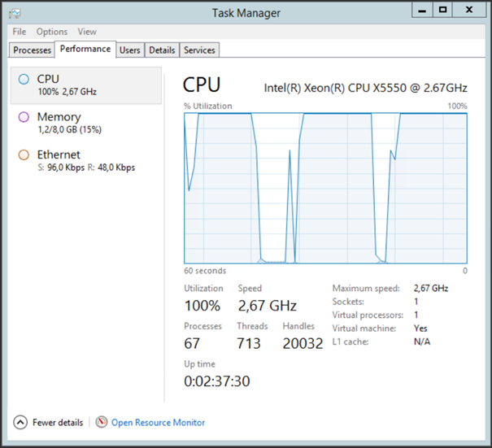Click the CPU utilization graph
The image size is (492, 448).
pyautogui.click(x=325, y=188)
